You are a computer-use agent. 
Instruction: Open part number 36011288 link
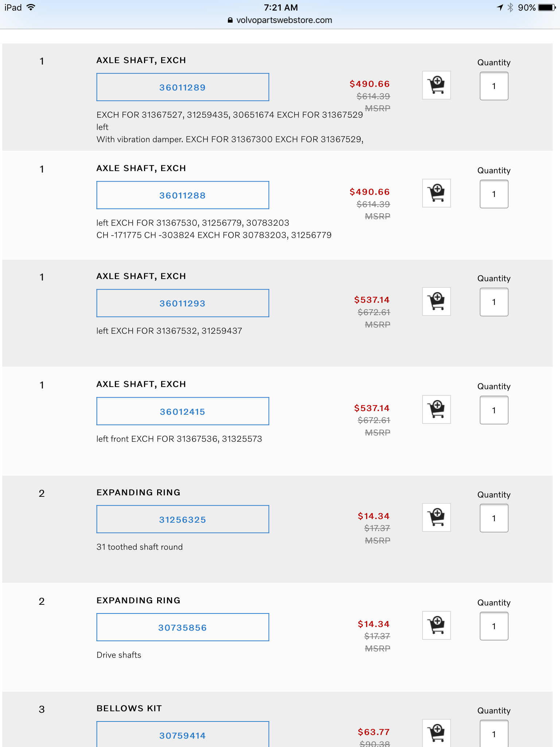183,195
